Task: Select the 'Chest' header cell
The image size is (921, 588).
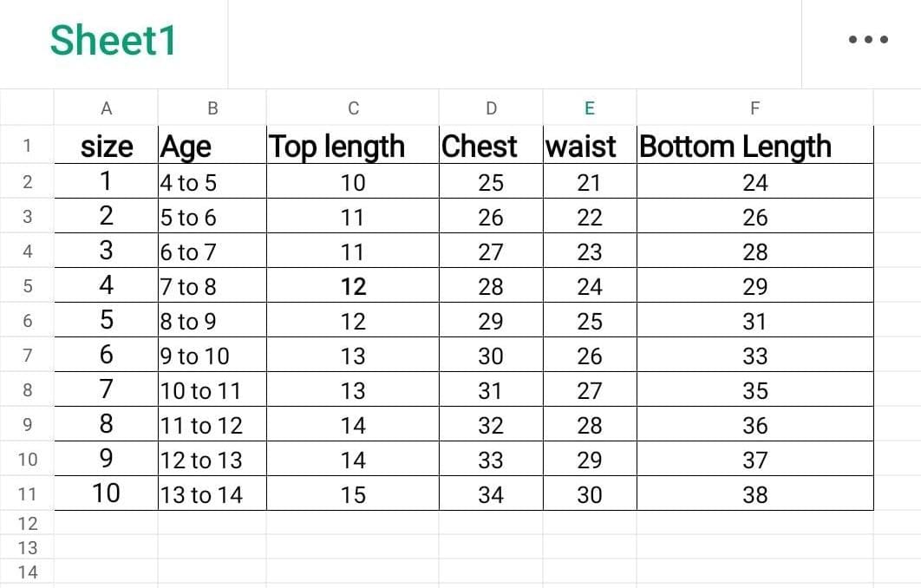Action: 480,147
